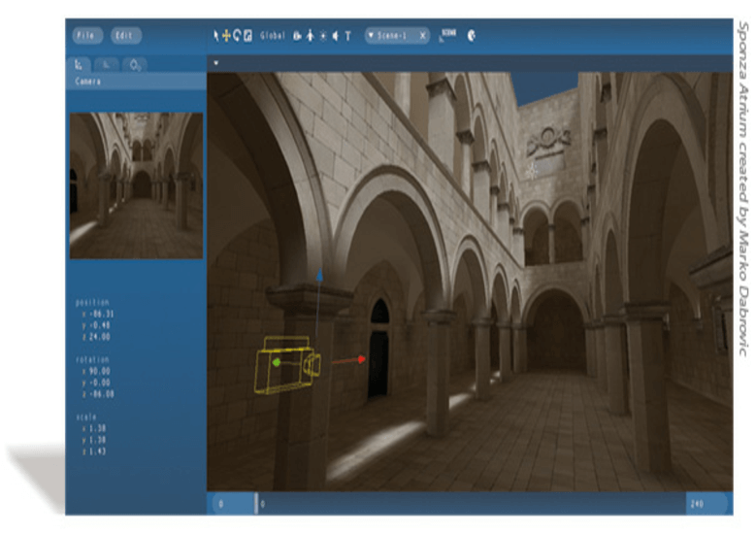Add a speaker audio source

(336, 36)
